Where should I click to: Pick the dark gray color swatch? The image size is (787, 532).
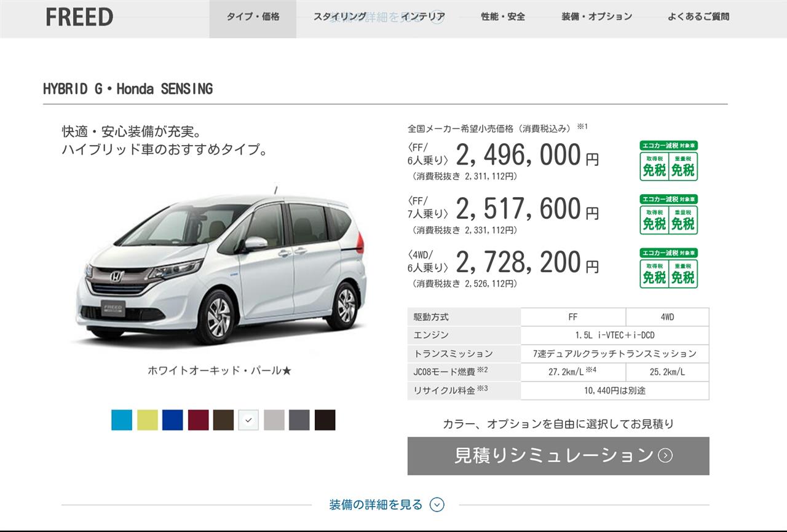point(299,420)
